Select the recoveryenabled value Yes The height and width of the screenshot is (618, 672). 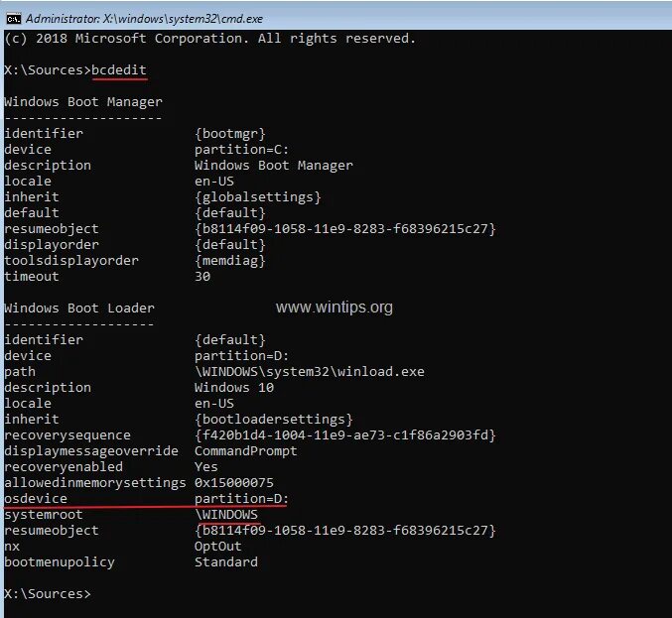tap(206, 467)
